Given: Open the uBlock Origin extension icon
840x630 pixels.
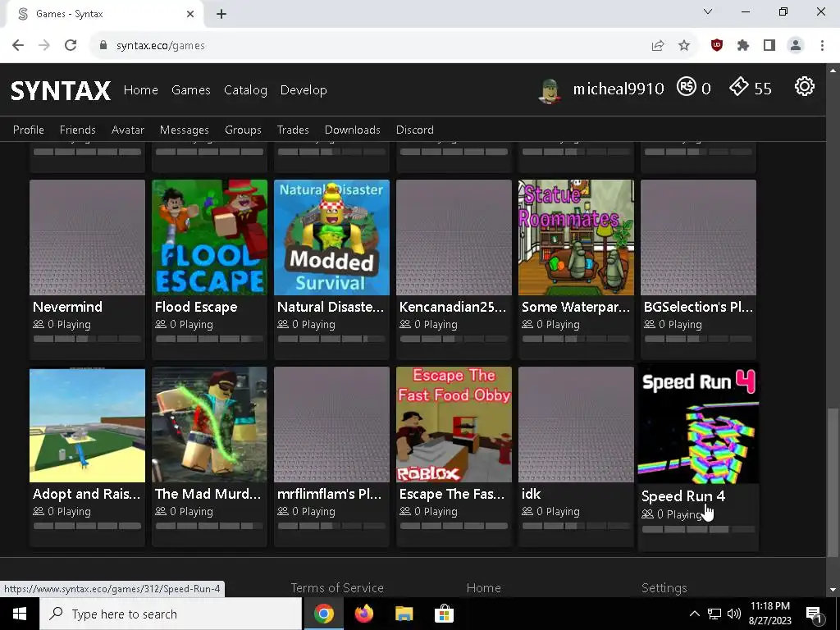Looking at the screenshot, I should point(717,46).
